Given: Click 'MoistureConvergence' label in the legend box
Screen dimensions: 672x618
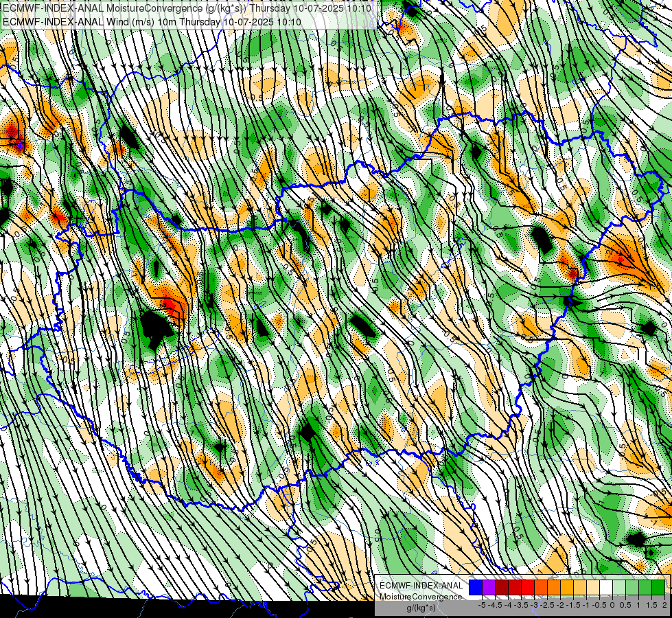Looking at the screenshot, I should (421, 597).
